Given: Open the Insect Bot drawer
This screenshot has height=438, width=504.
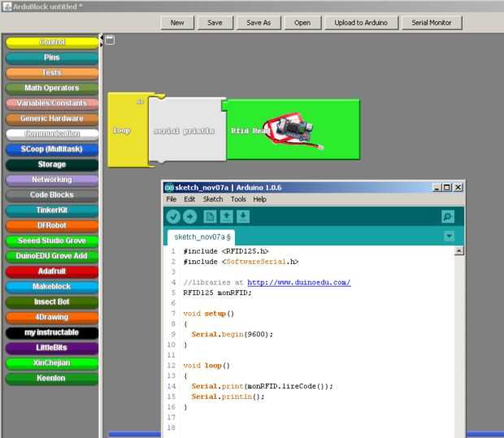Looking at the screenshot, I should pos(52,301).
